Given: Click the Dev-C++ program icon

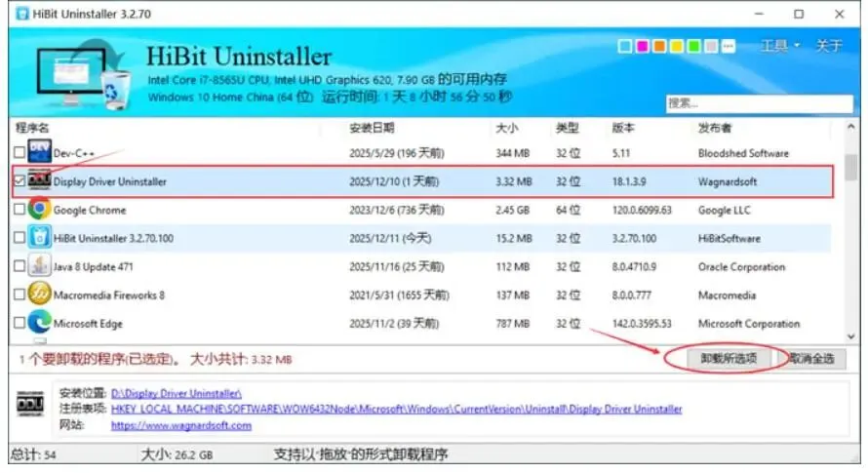Looking at the screenshot, I should 39,151.
